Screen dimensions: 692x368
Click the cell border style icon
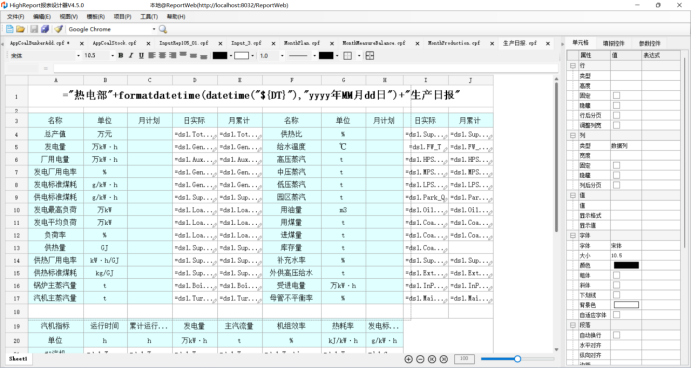348,56
